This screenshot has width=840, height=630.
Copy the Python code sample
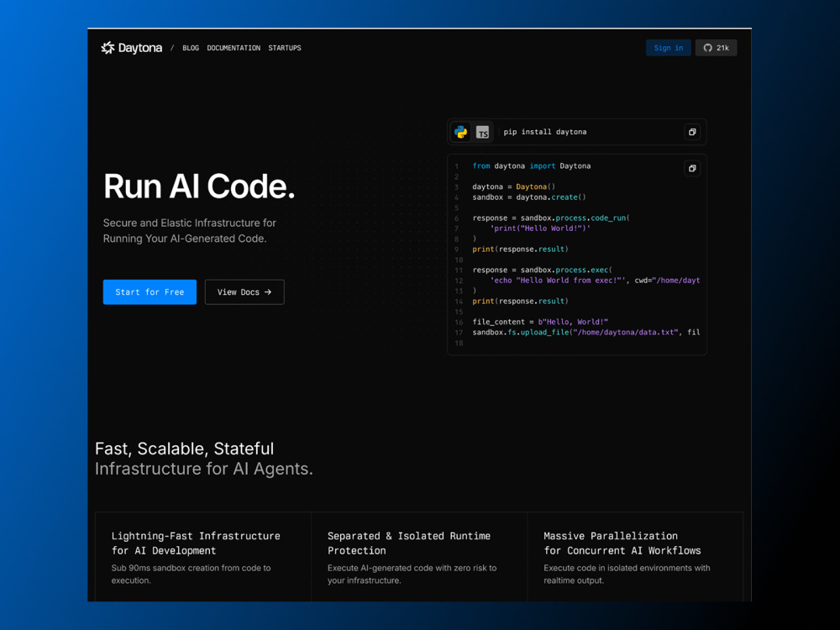pyautogui.click(x=692, y=168)
